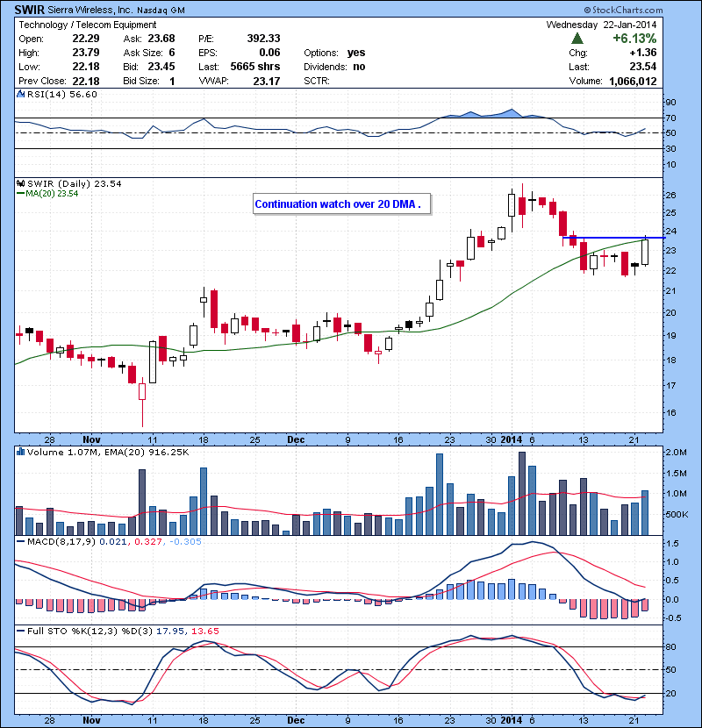The height and width of the screenshot is (728, 702).
Task: Click the SCTR label
Action: pyautogui.click(x=317, y=82)
